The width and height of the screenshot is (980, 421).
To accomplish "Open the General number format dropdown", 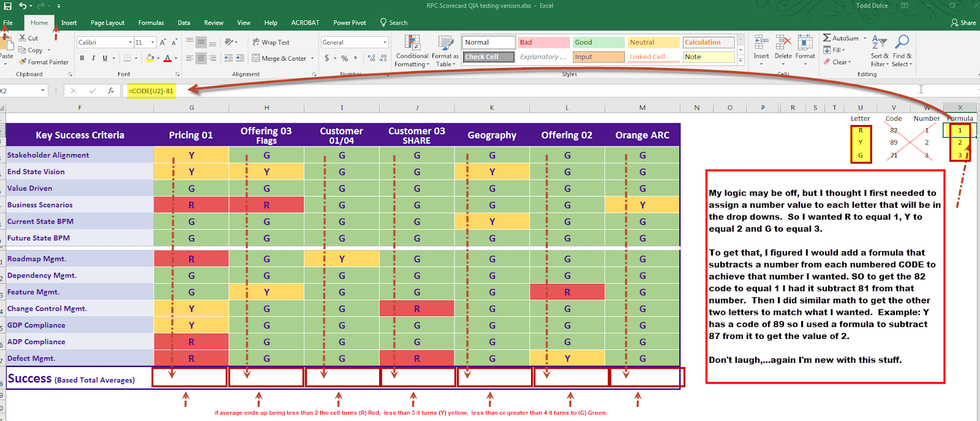I will click(x=385, y=42).
